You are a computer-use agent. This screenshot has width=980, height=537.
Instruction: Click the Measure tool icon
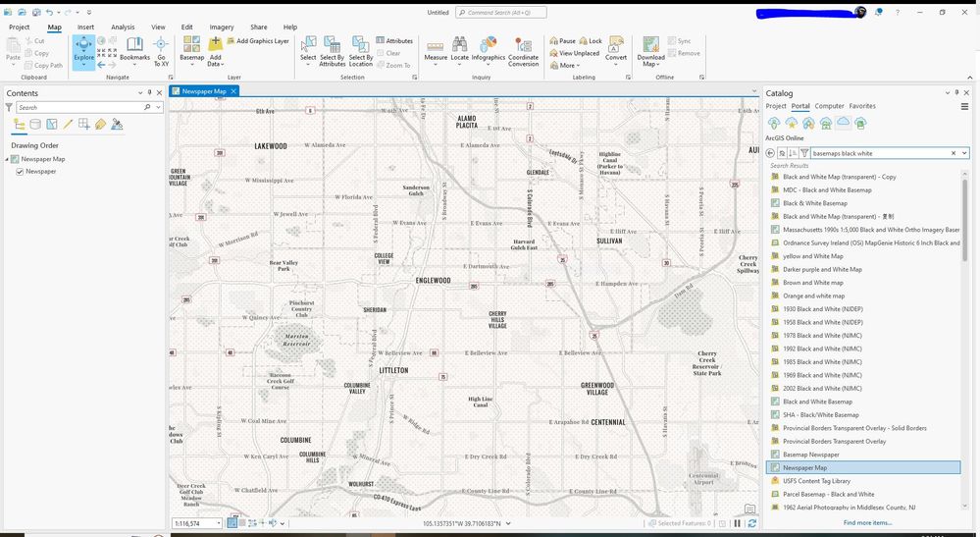[436, 48]
